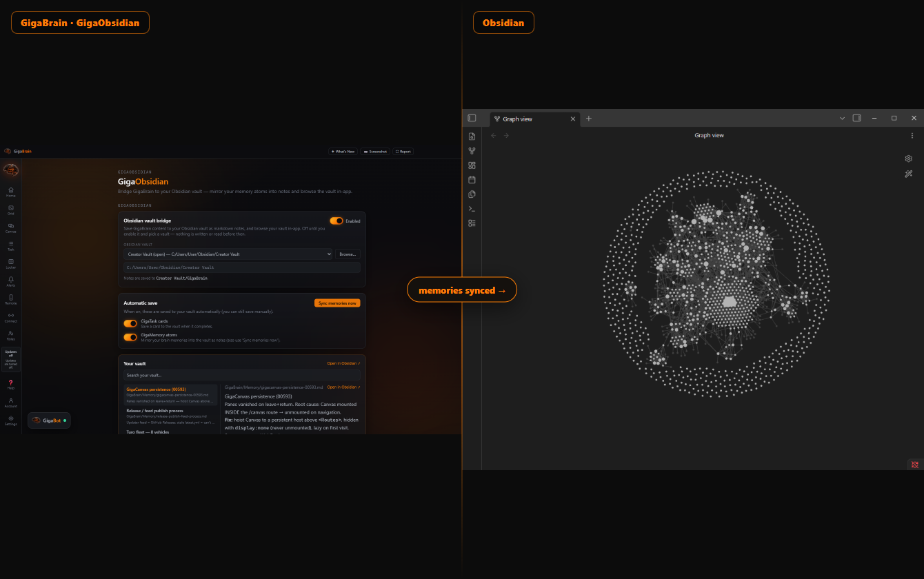Click red icon in Obsidian status corner
This screenshot has width=924, height=579.
pyautogui.click(x=915, y=465)
